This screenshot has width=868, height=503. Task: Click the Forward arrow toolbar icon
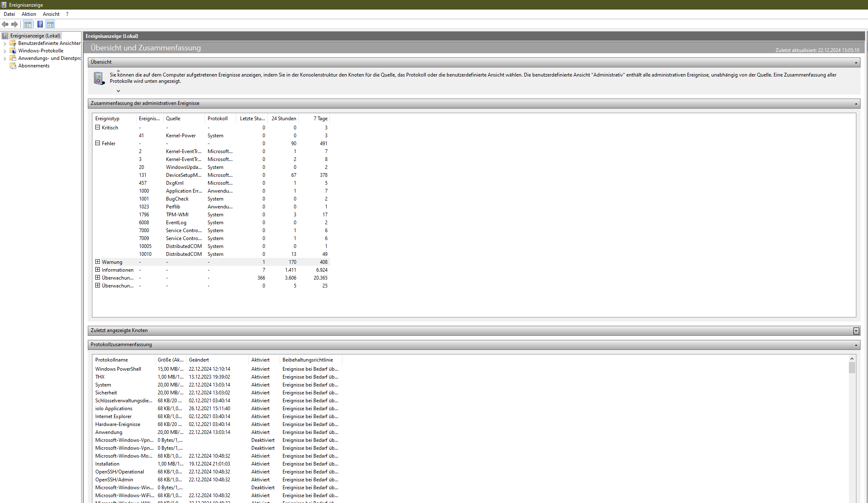(15, 25)
